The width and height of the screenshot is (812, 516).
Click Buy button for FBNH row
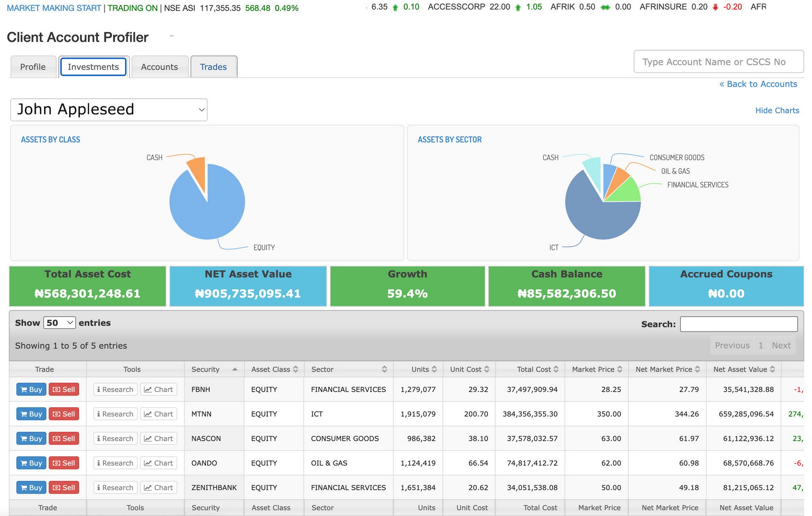31,390
